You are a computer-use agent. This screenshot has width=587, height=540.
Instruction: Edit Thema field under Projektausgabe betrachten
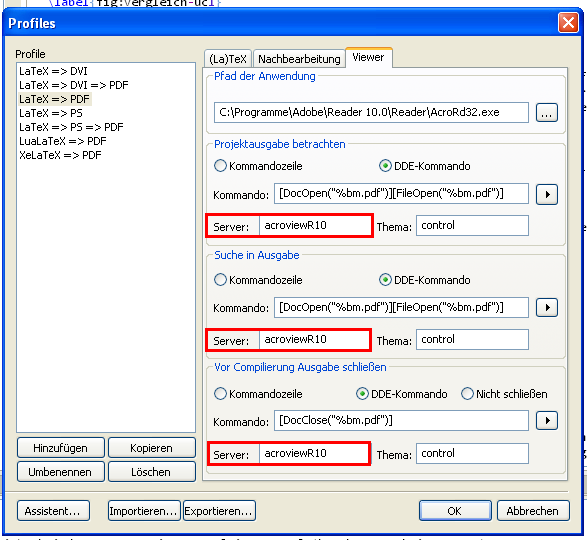point(472,225)
